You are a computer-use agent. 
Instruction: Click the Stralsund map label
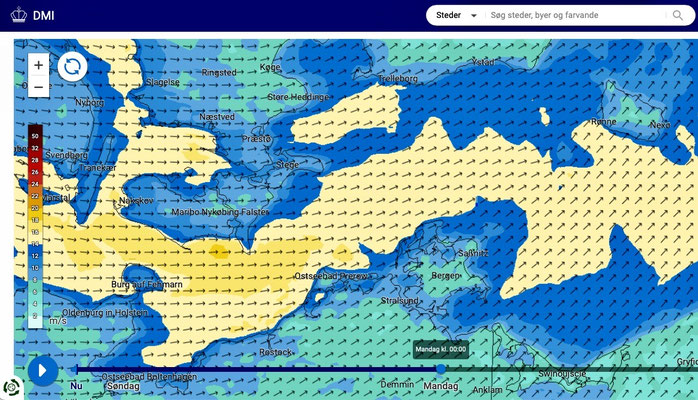[399, 301]
